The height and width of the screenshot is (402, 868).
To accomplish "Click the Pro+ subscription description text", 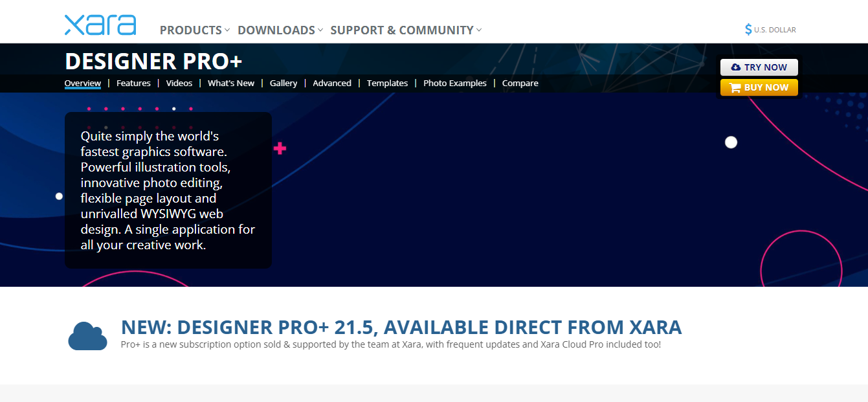I will click(x=391, y=344).
